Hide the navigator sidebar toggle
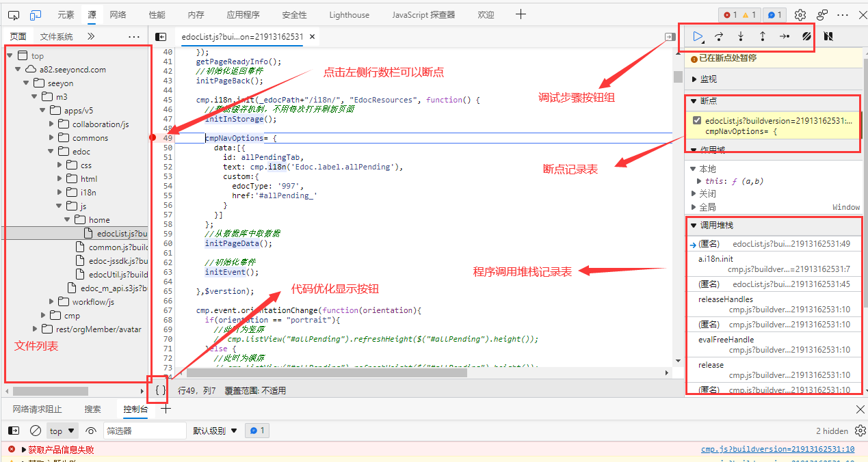868x462 pixels. click(161, 37)
